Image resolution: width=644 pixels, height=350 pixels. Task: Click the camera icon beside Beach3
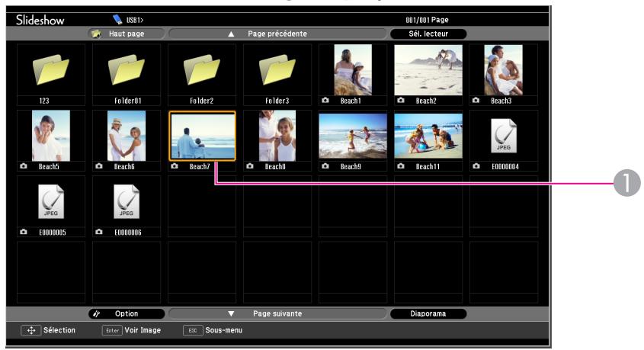[476, 100]
